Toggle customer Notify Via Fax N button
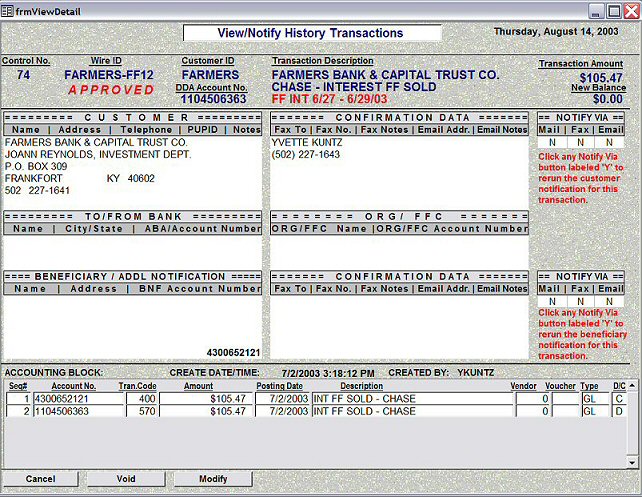Viewport: 642px width, 497px height. pyautogui.click(x=581, y=142)
